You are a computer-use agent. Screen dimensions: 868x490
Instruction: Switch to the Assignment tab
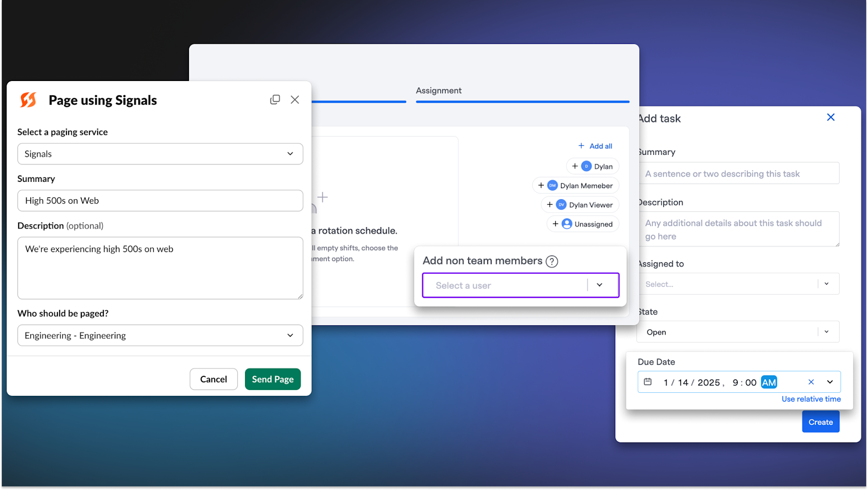439,90
